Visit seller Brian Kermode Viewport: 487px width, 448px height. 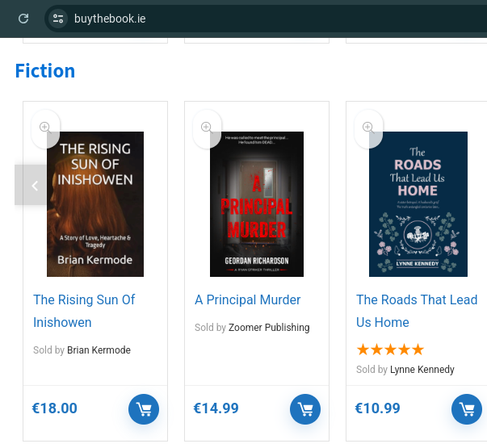click(99, 350)
